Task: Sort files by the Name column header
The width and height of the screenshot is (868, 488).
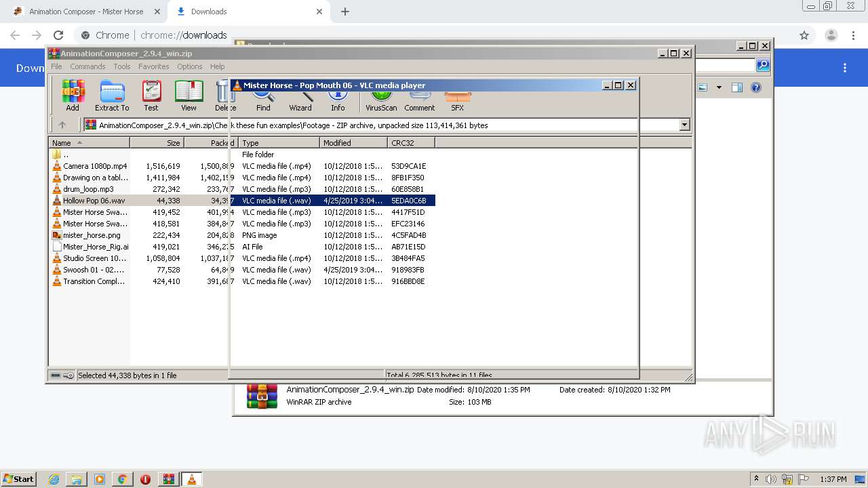Action: (x=89, y=143)
